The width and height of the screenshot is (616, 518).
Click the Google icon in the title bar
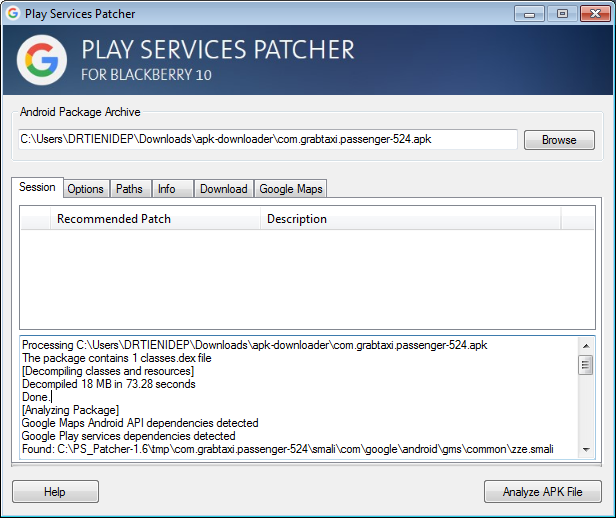tap(13, 14)
